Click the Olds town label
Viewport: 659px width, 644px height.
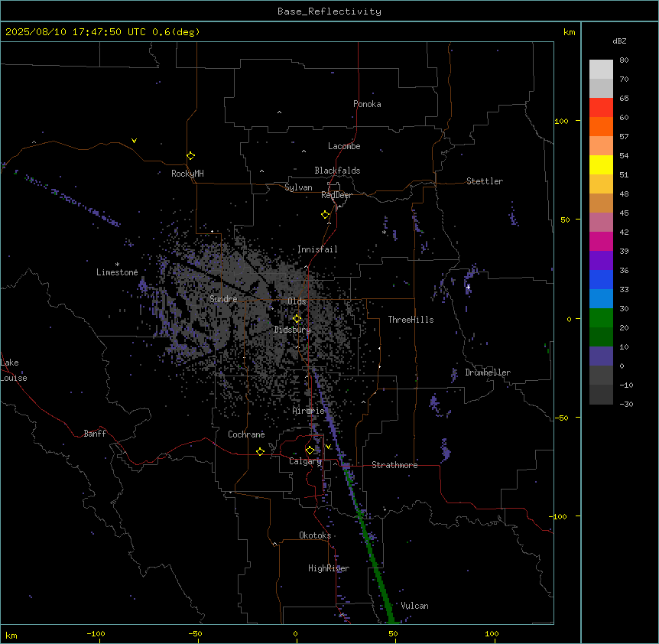(297, 301)
